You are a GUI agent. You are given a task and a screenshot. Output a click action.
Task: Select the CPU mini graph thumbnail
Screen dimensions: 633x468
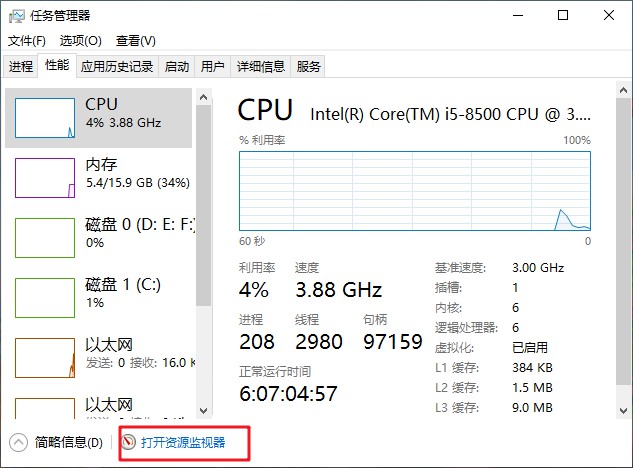tap(45, 117)
